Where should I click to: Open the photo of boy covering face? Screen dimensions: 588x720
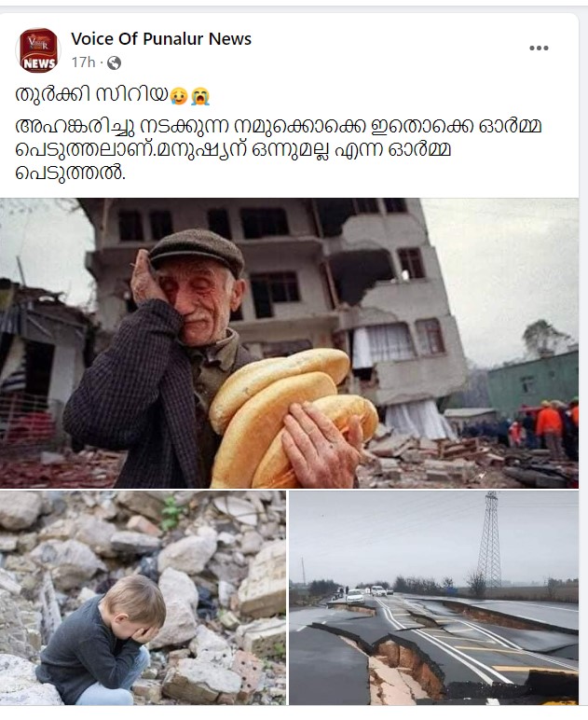[143, 598]
